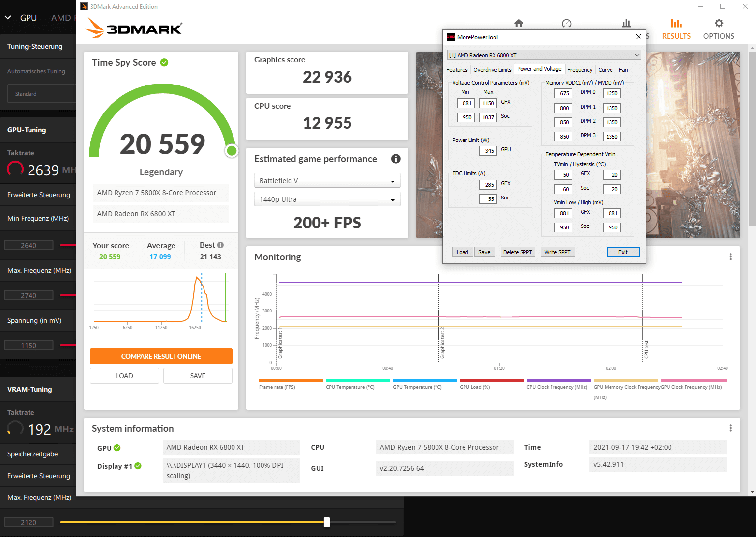
Task: Open the RESULTS bar chart icon
Action: (x=676, y=23)
